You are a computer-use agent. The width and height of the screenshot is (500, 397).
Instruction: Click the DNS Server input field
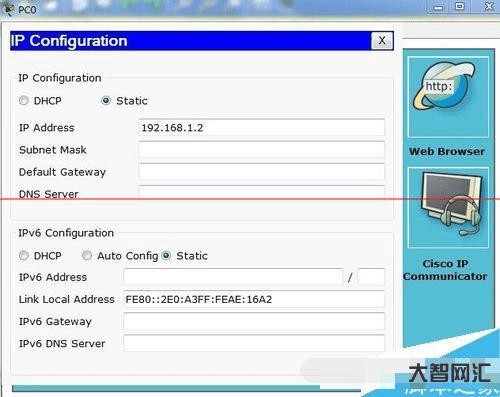(262, 192)
